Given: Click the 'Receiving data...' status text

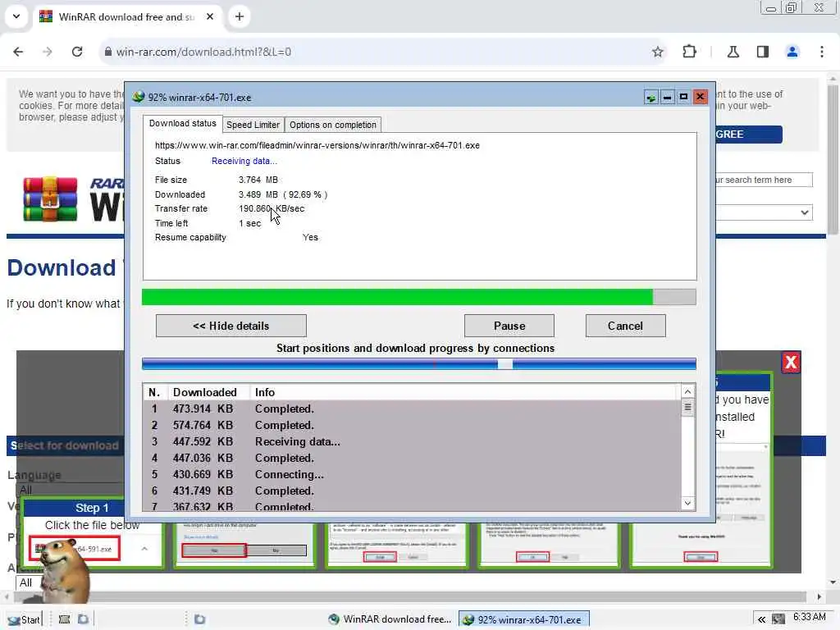Looking at the screenshot, I should (x=244, y=161).
